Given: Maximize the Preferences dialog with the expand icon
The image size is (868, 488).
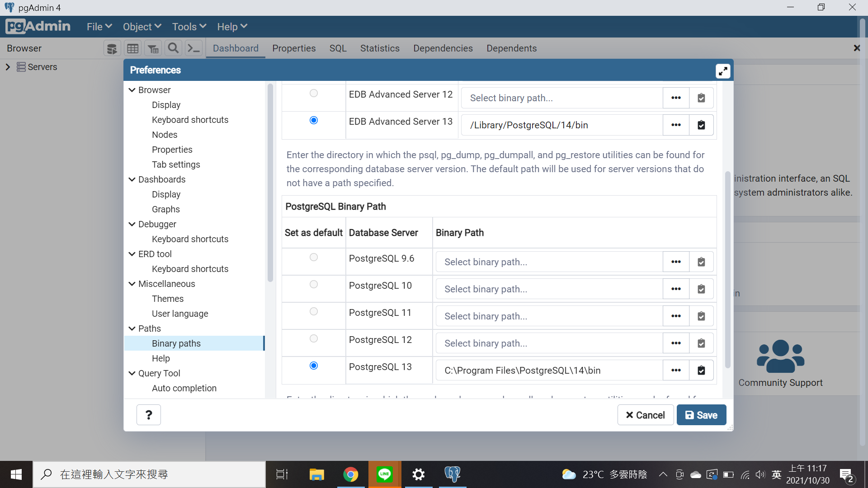Looking at the screenshot, I should coord(722,71).
